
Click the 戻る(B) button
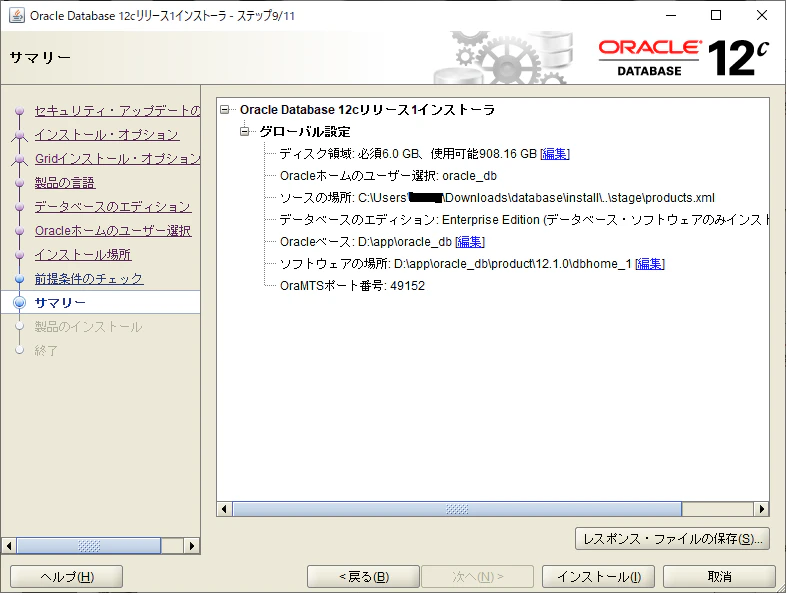point(363,577)
